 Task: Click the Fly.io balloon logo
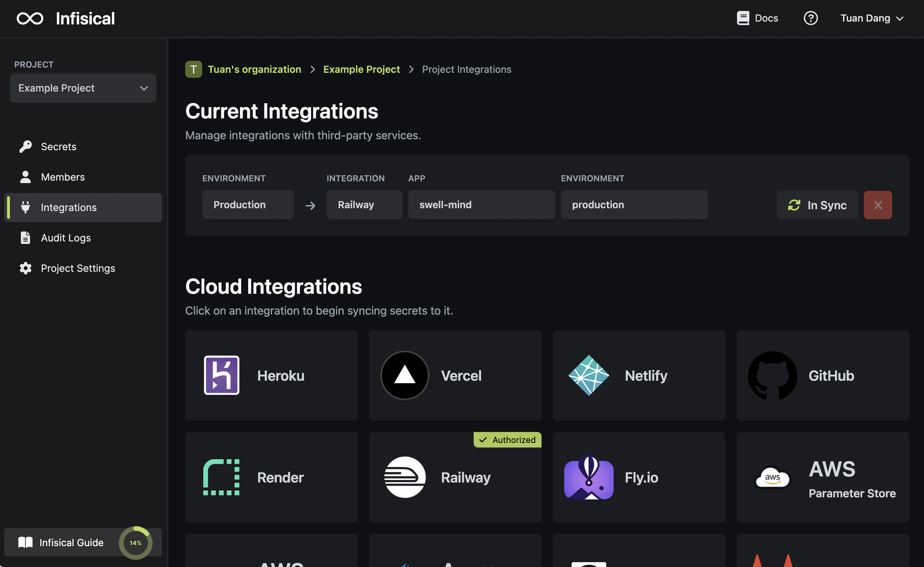(589, 477)
